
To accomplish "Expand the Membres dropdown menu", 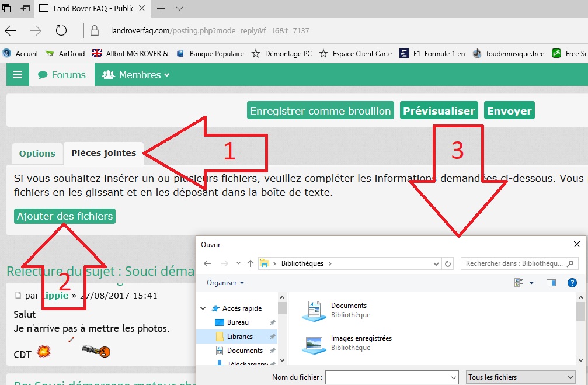I will tap(136, 75).
